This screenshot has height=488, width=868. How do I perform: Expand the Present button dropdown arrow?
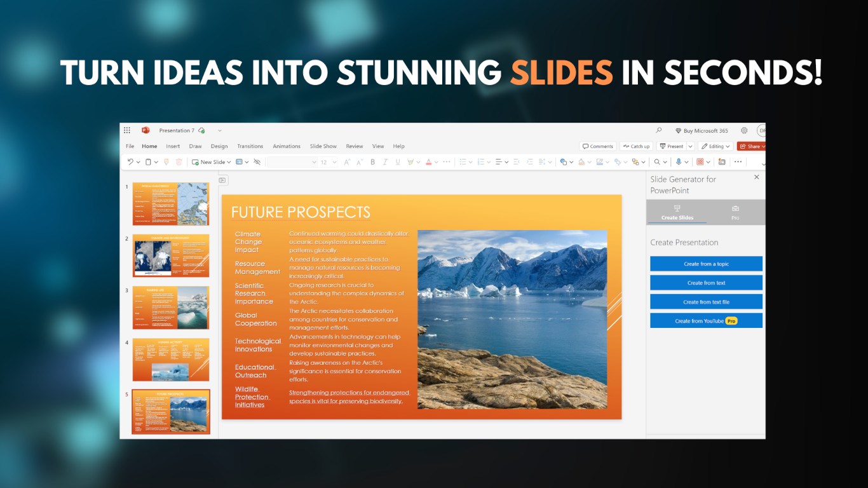point(691,146)
